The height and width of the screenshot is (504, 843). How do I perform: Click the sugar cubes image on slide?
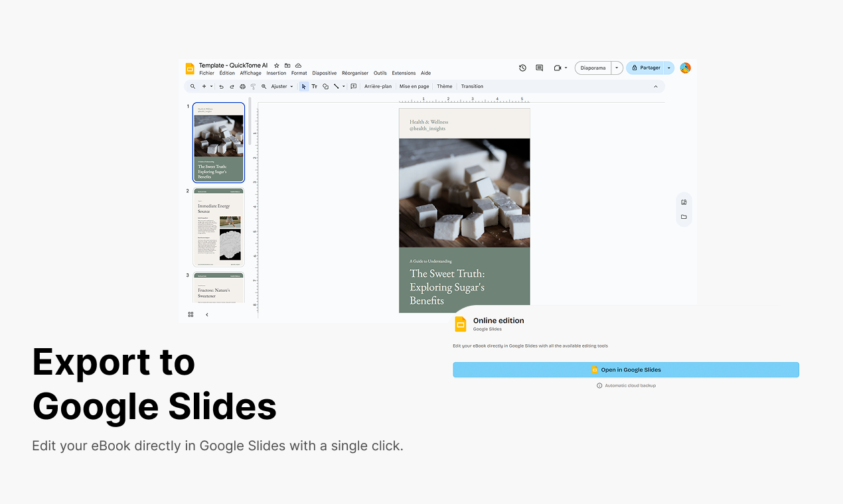[465, 193]
